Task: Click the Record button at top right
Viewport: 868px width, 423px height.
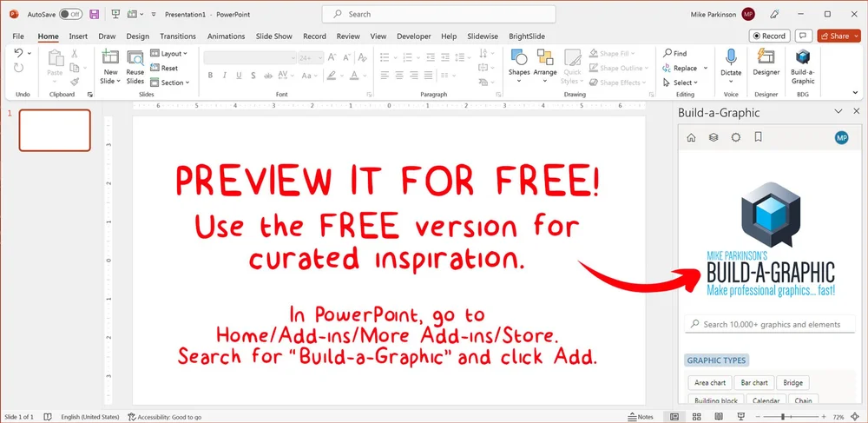Action: (769, 36)
